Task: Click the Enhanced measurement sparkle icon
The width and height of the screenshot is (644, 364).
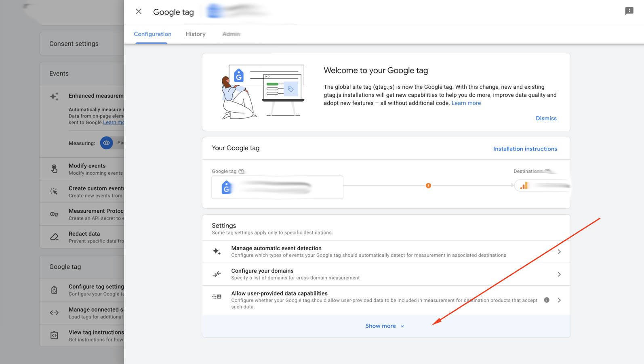Action: pos(54,96)
